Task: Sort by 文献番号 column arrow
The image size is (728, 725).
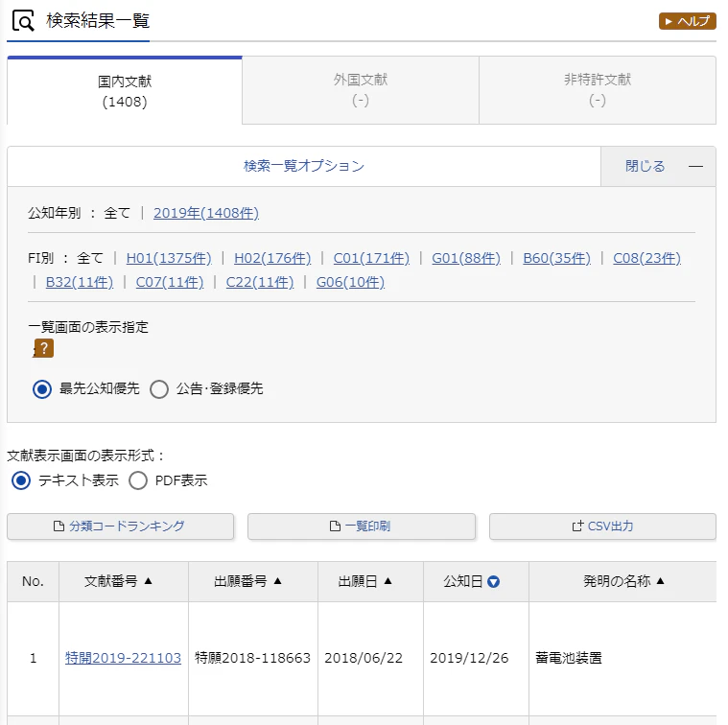Action: coord(148,581)
